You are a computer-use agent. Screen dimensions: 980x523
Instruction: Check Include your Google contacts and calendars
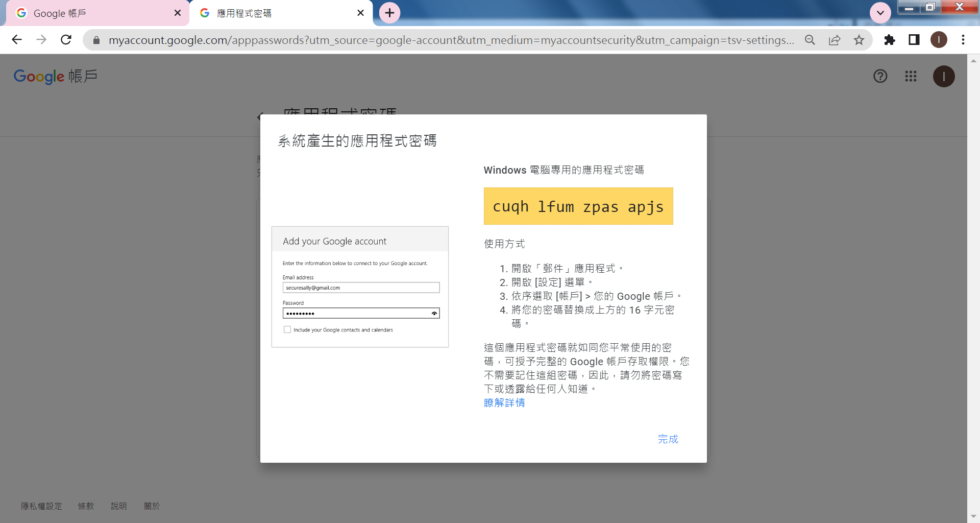287,330
